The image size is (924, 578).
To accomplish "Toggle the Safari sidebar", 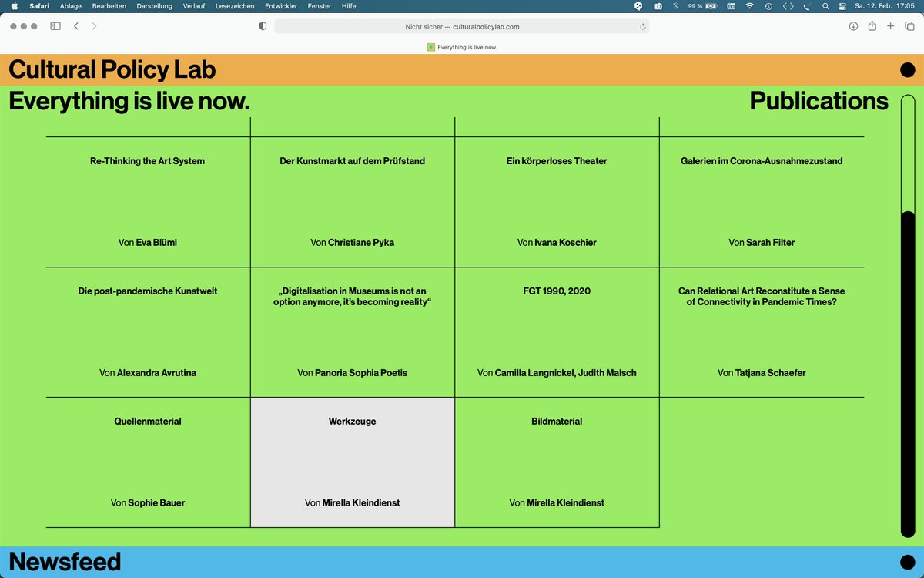I will click(55, 25).
